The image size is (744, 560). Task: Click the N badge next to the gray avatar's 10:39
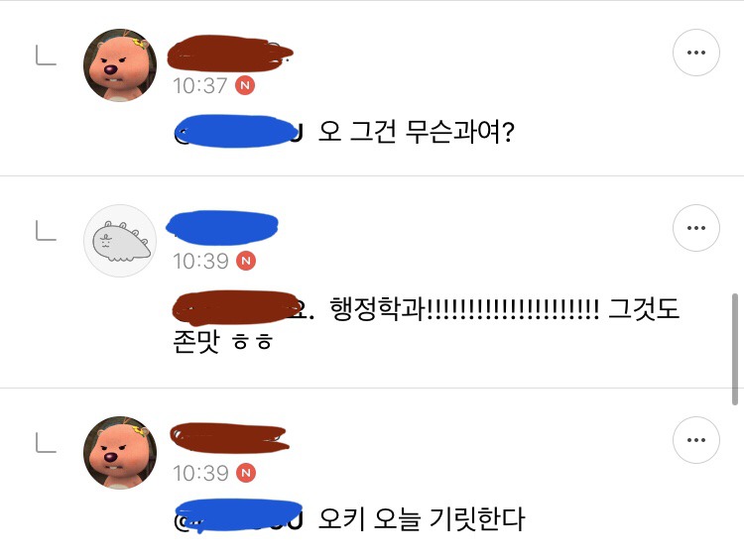246,261
